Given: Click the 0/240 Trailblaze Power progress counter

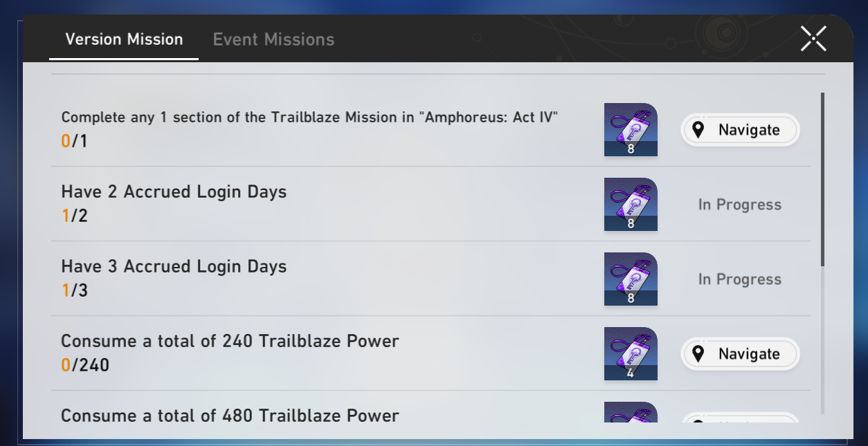Looking at the screenshot, I should [85, 364].
